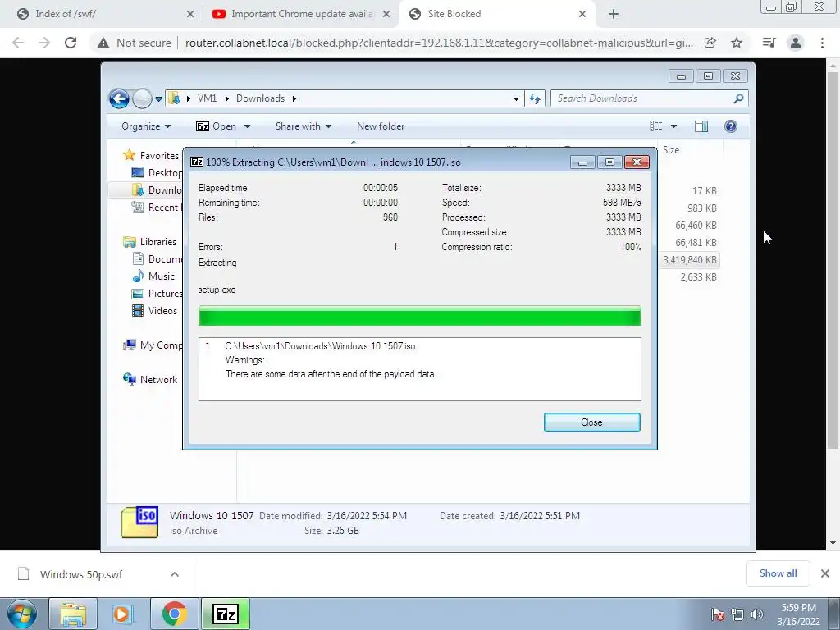Click the Not secure warning indicator
This screenshot has width=840, height=630.
click(134, 43)
